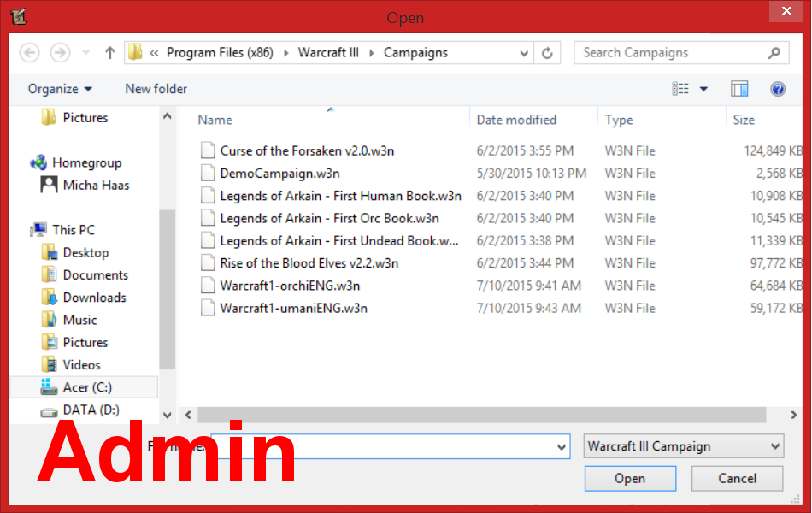
Task: Select This PC in the navigation pane
Action: click(74, 230)
